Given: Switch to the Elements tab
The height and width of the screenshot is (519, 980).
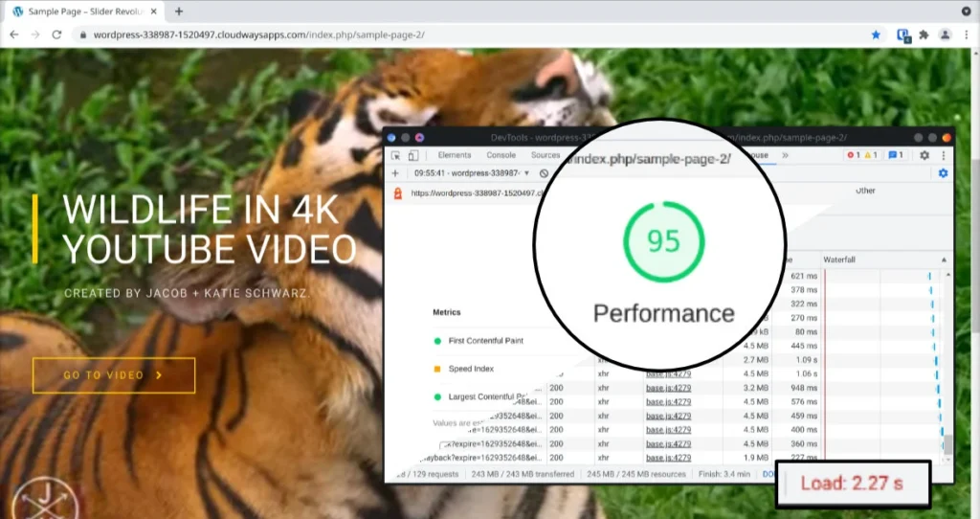Looking at the screenshot, I should pyautogui.click(x=455, y=155).
